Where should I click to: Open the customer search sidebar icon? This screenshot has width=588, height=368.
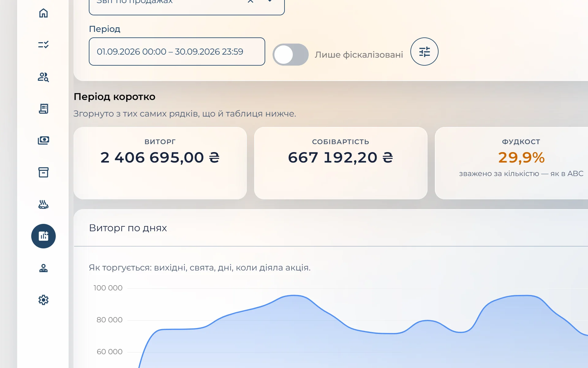43,77
